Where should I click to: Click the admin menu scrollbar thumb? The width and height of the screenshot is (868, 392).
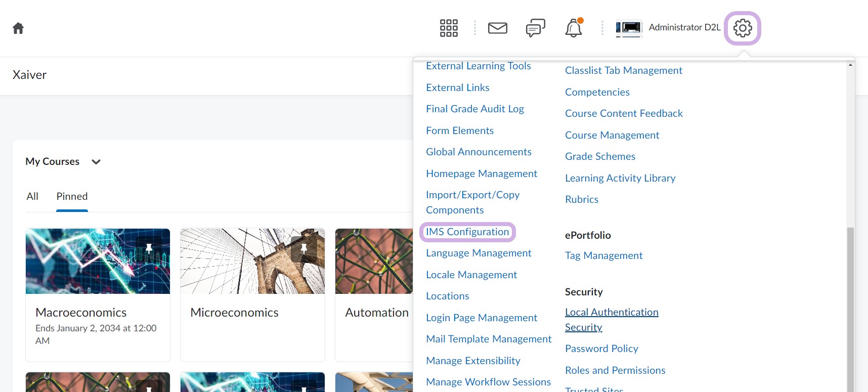click(850, 310)
